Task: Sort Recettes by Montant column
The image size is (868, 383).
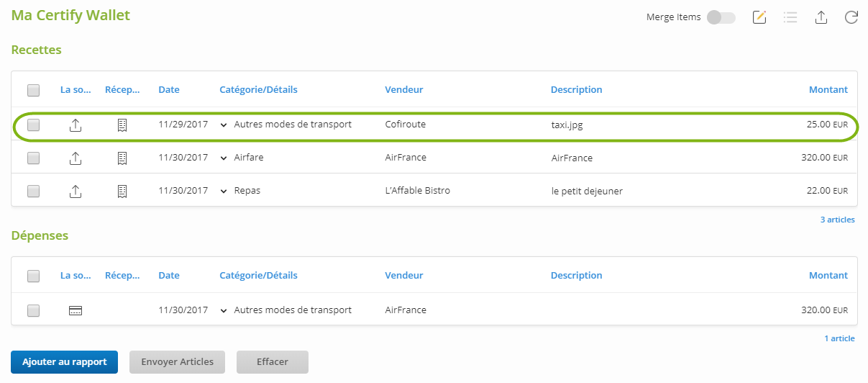Action: click(828, 90)
